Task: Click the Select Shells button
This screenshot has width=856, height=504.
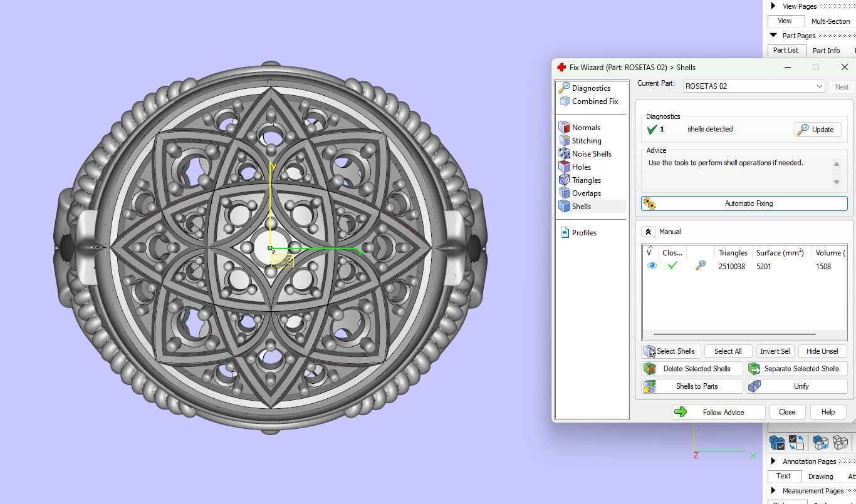Action: [671, 351]
